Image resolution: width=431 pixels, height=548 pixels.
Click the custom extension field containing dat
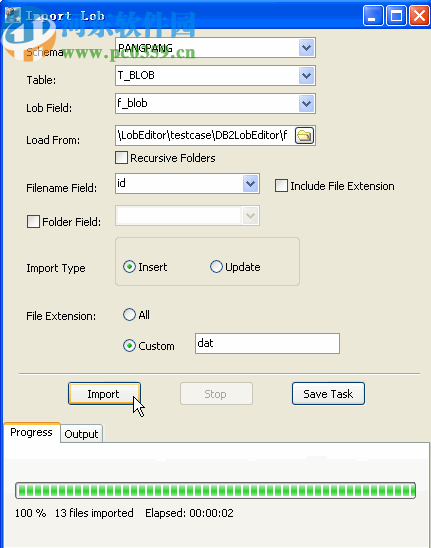point(267,344)
